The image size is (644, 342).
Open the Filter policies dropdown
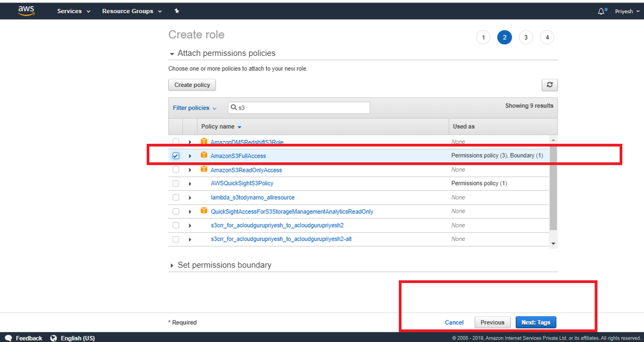tap(194, 108)
